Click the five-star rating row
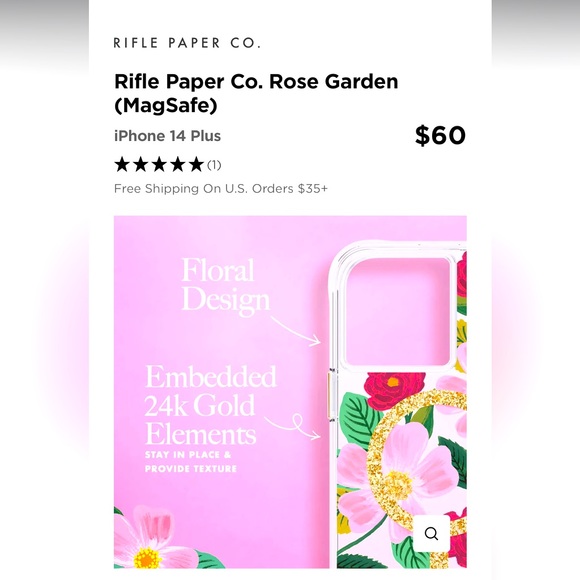The image size is (580, 580). pyautogui.click(x=168, y=165)
